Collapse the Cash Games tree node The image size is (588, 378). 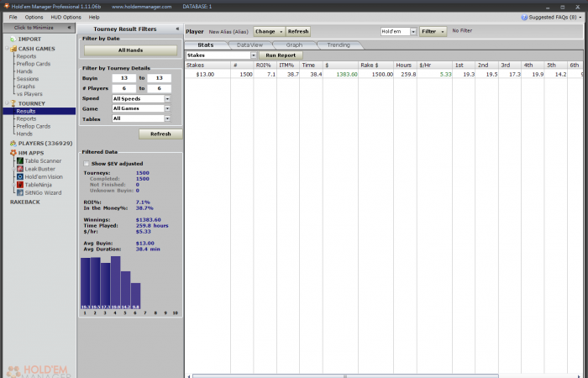click(7, 49)
